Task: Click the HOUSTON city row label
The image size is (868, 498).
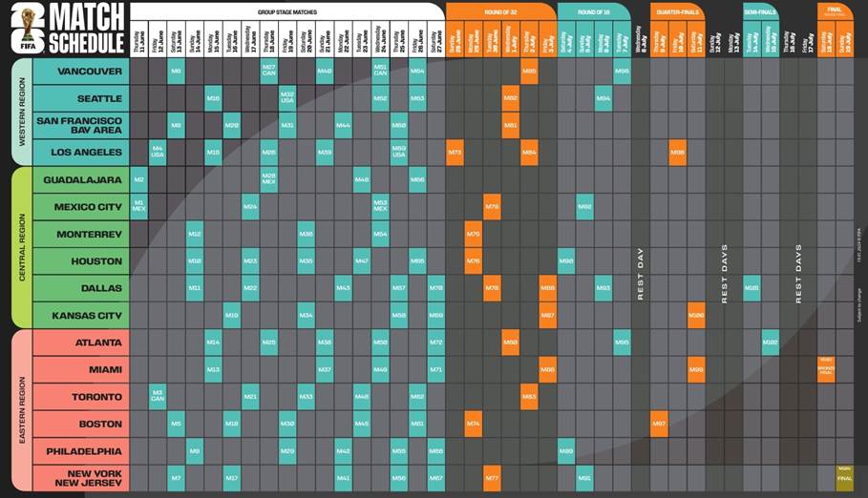Action: [81, 261]
